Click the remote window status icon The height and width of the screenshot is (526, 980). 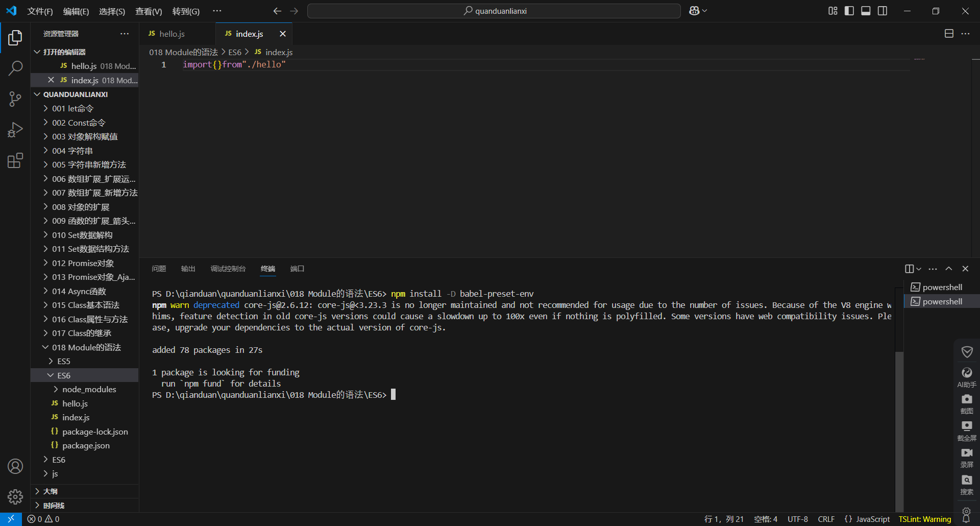tap(11, 519)
